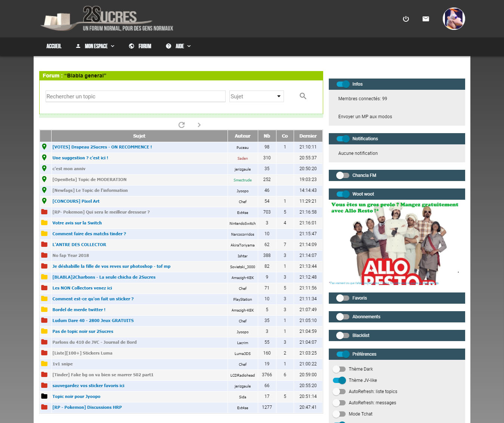Open topic 'Parlons du 410 de JVC'
The width and height of the screenshot is (504, 423).
(x=95, y=342)
